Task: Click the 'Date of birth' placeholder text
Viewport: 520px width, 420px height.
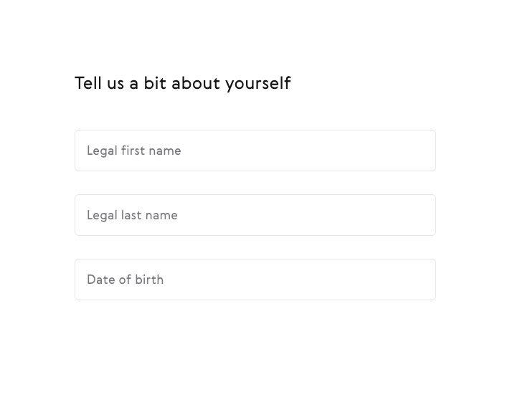Action: pyautogui.click(x=125, y=280)
